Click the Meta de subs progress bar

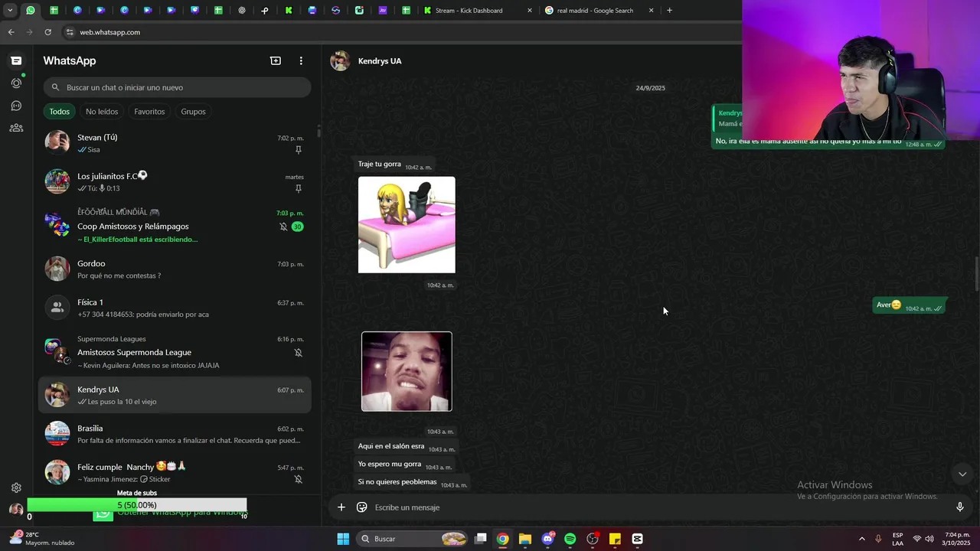(x=137, y=505)
